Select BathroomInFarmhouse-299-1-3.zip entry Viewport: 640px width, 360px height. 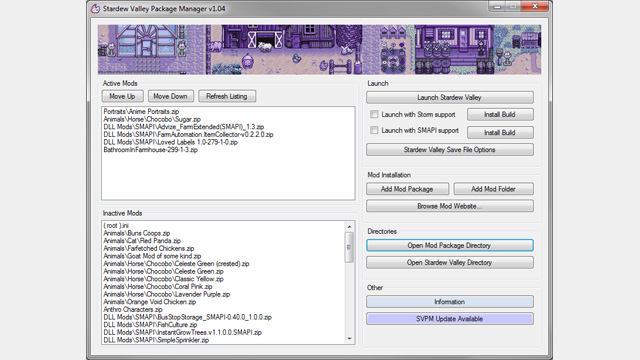(151, 150)
